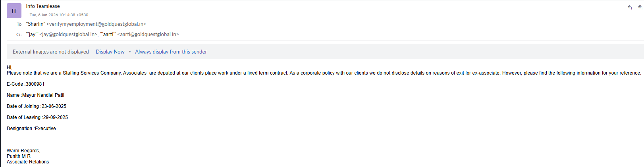The image size is (644, 167).
Task: Click the Punith M R signature name
Action: coord(19,156)
